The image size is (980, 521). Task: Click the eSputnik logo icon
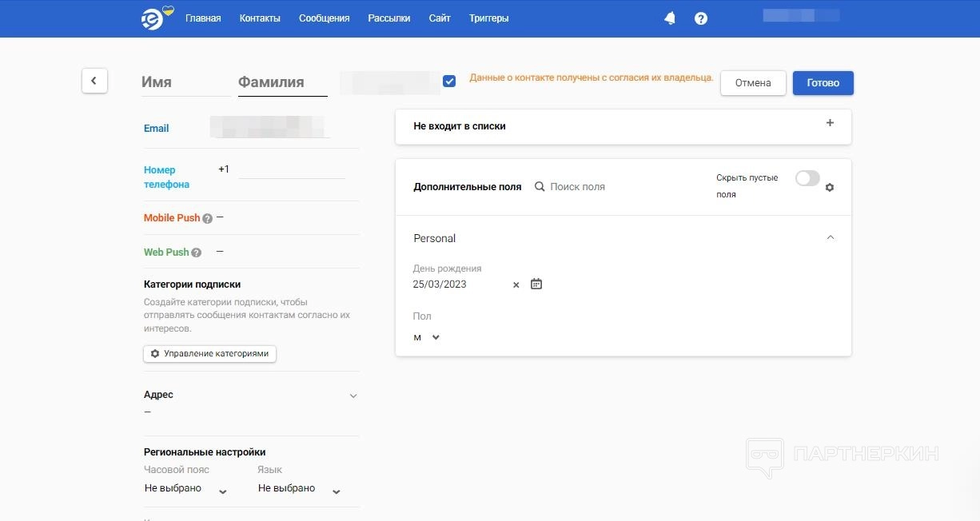click(153, 18)
